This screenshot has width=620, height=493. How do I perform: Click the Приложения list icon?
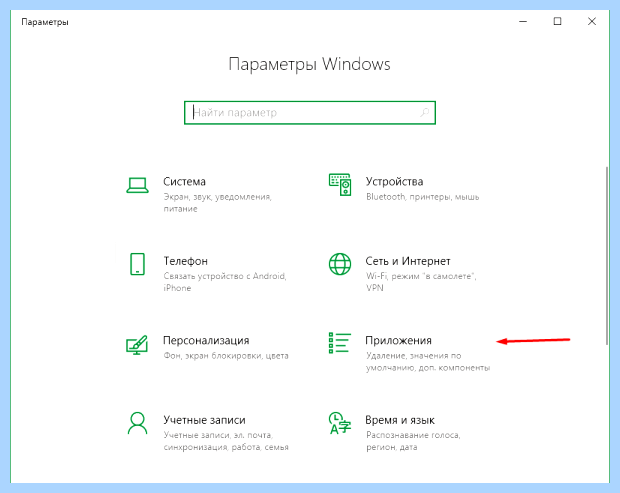[x=340, y=343]
